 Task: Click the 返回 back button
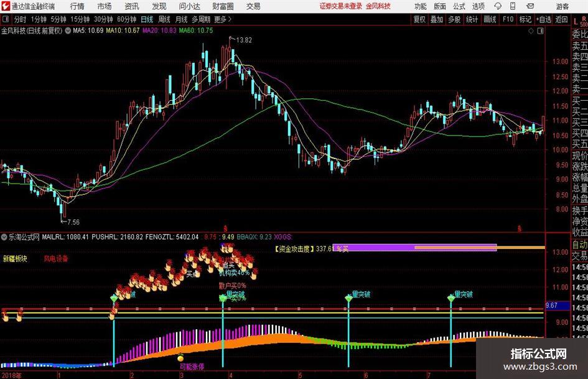562,19
